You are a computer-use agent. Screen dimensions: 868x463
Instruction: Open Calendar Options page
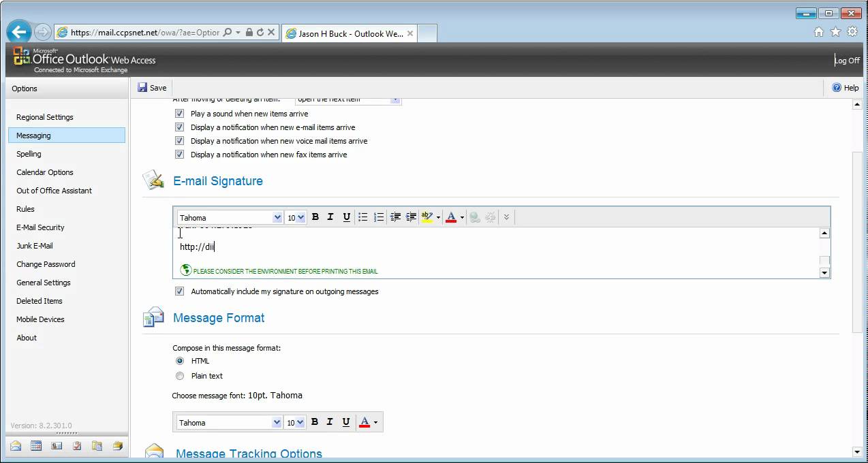point(45,172)
